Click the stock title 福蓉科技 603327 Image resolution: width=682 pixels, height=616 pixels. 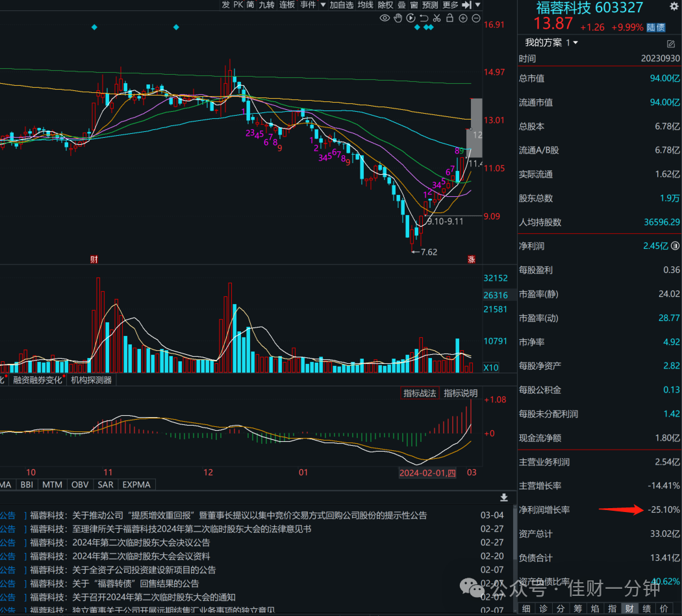tap(589, 7)
